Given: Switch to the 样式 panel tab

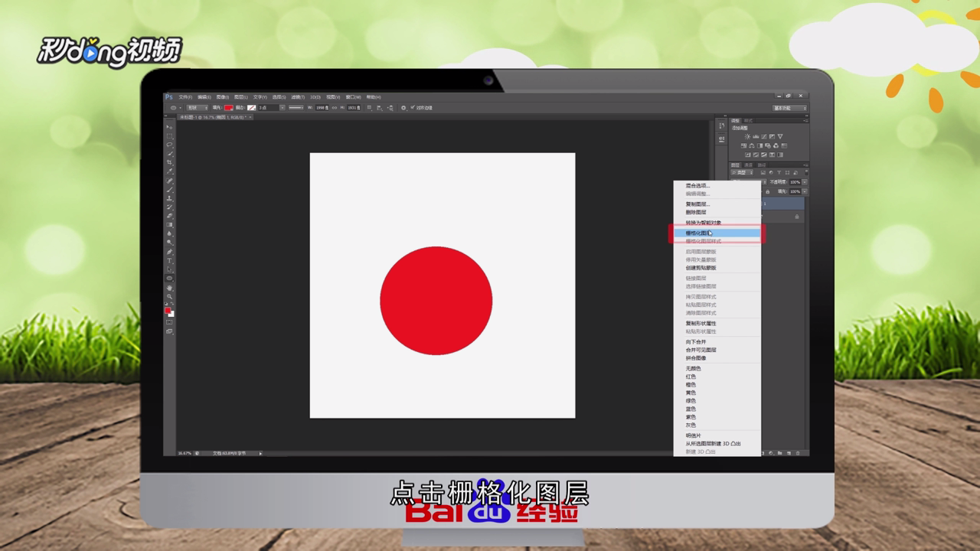Looking at the screenshot, I should point(748,120).
